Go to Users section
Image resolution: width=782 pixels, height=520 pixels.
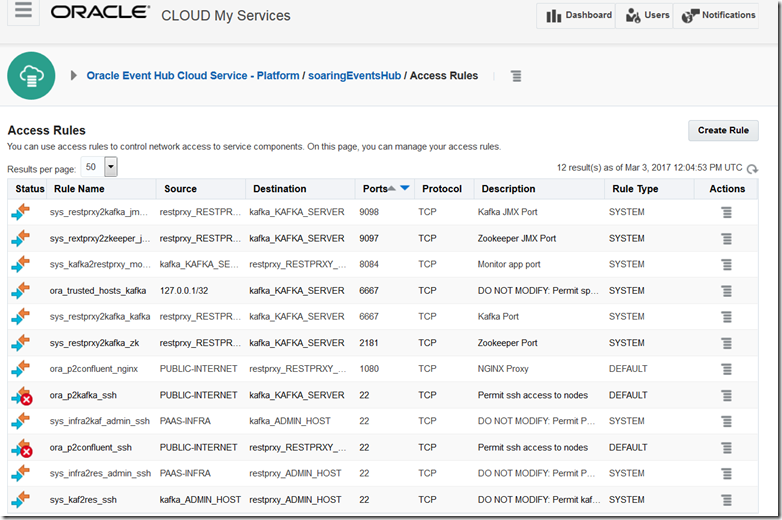(x=647, y=16)
